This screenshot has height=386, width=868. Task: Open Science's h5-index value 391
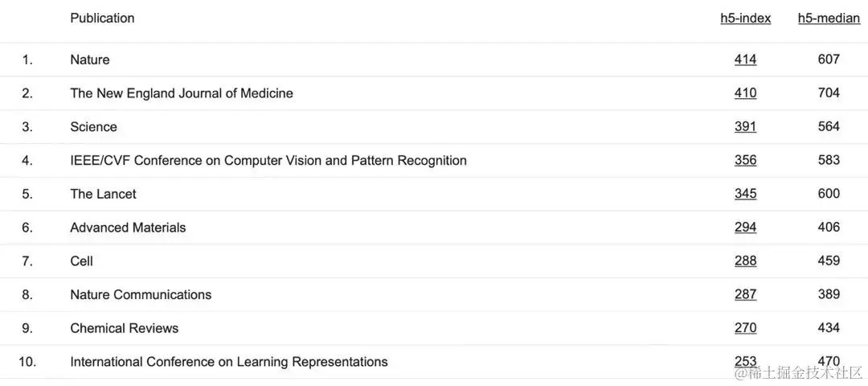745,127
